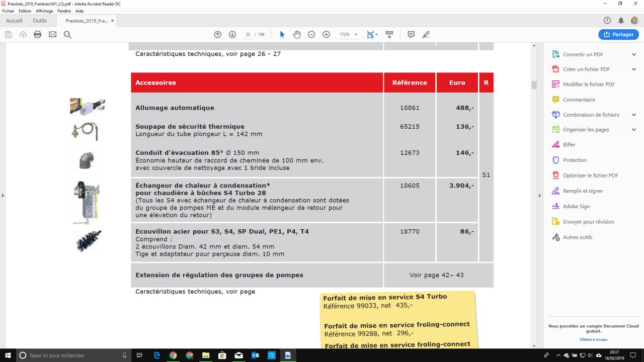Click the vertical scrollbar thumb of the document
Screen dimensions: 644x362
(x=534, y=85)
